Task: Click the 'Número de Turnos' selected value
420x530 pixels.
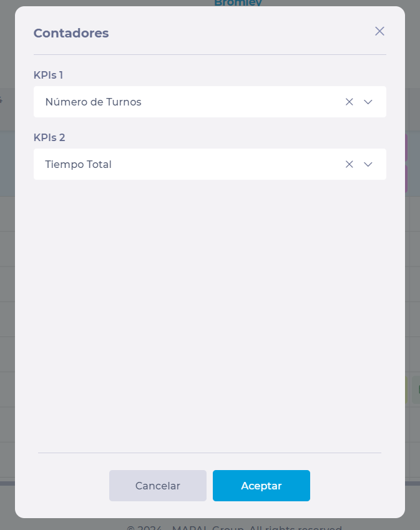Action: [x=94, y=102]
